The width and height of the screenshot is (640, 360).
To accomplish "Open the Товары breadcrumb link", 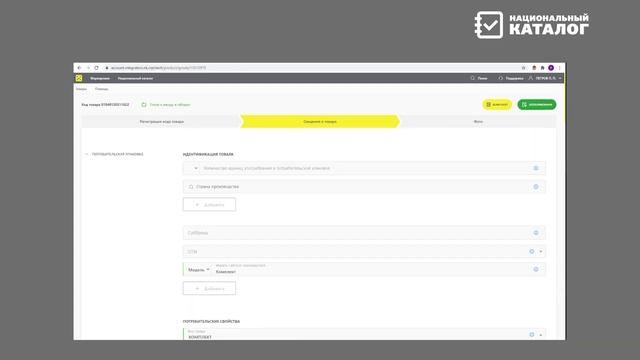I will tap(81, 89).
